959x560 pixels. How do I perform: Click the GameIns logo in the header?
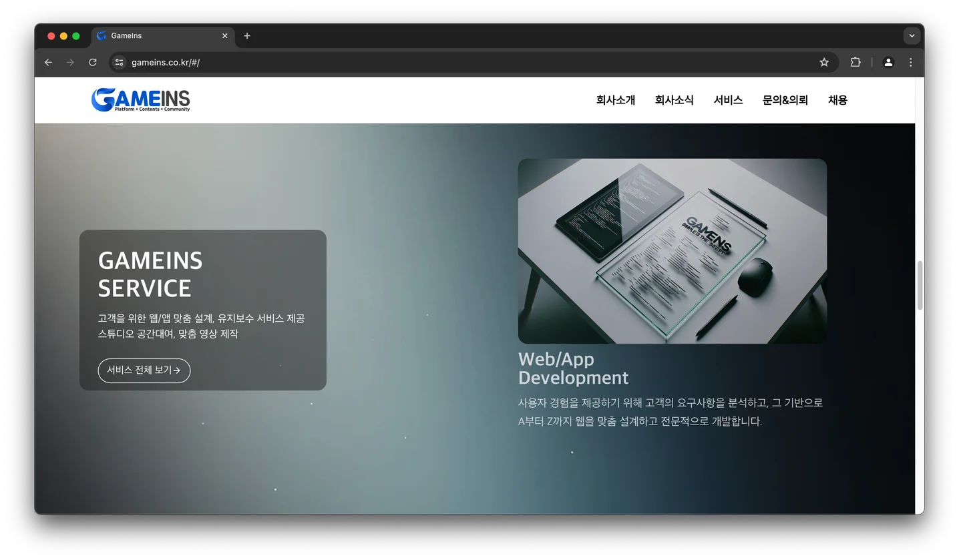(x=141, y=99)
